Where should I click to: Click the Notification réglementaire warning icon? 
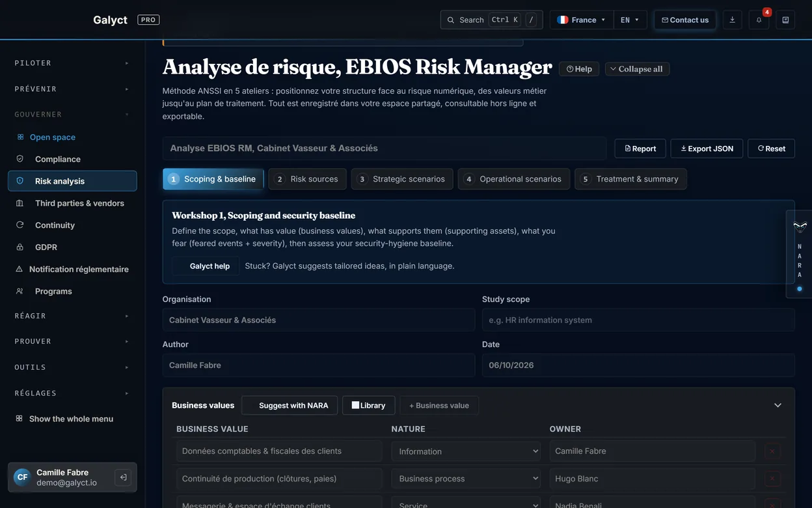point(19,269)
